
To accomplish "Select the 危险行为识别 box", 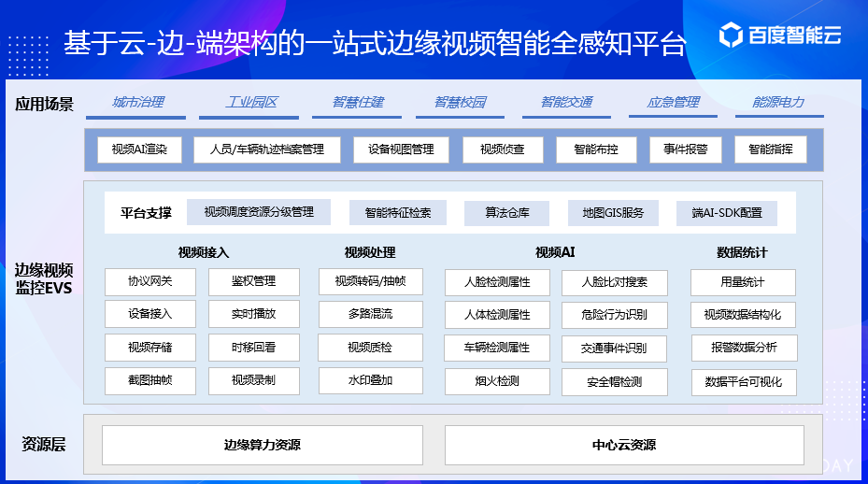I will pos(615,315).
